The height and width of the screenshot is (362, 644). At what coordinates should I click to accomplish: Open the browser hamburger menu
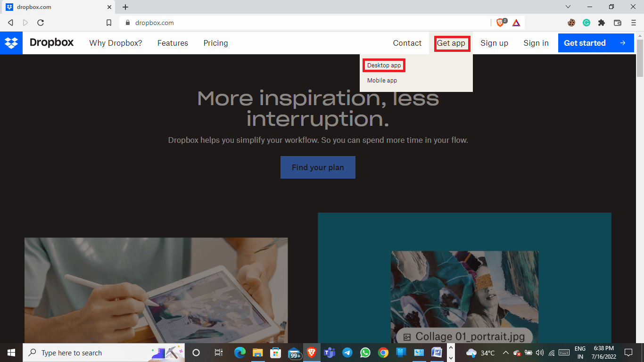point(633,23)
